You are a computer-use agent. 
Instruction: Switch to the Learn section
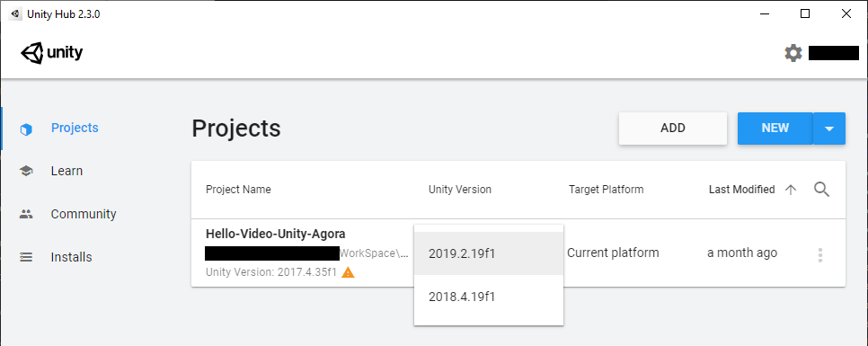tap(66, 171)
